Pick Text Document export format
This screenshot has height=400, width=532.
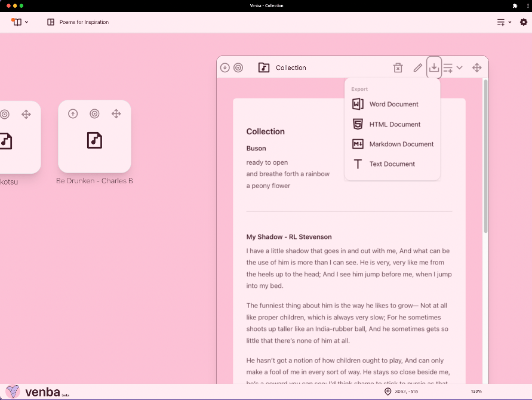(392, 164)
